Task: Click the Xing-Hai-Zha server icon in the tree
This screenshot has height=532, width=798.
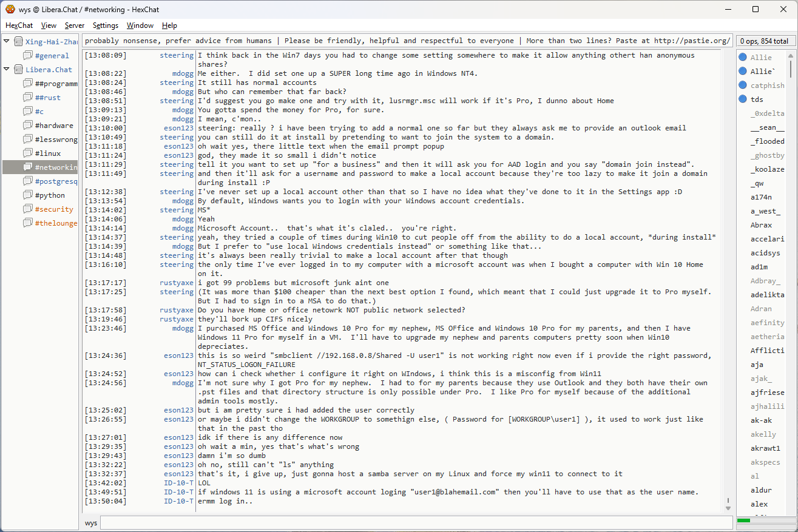Action: point(18,42)
